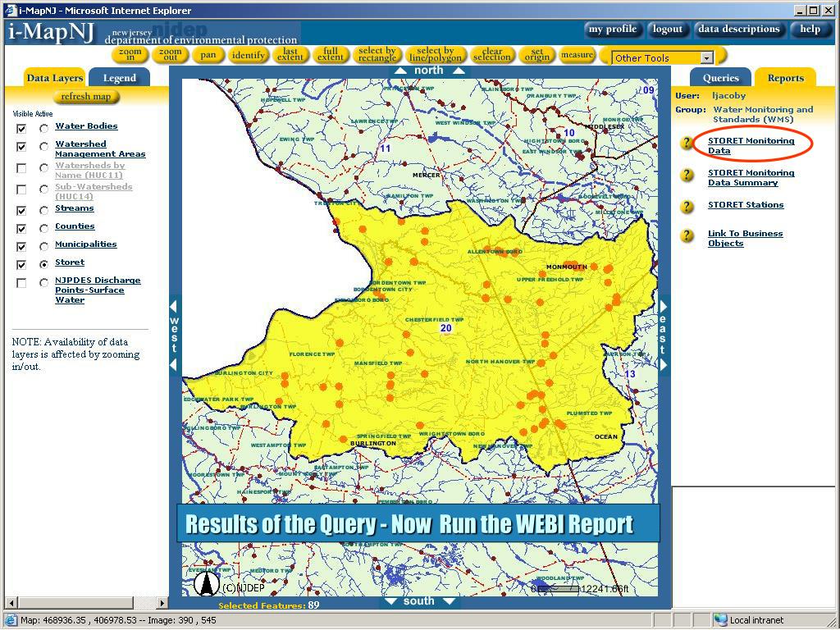Activate the pan tool
Viewport: 840px width, 630px height.
pyautogui.click(x=208, y=55)
